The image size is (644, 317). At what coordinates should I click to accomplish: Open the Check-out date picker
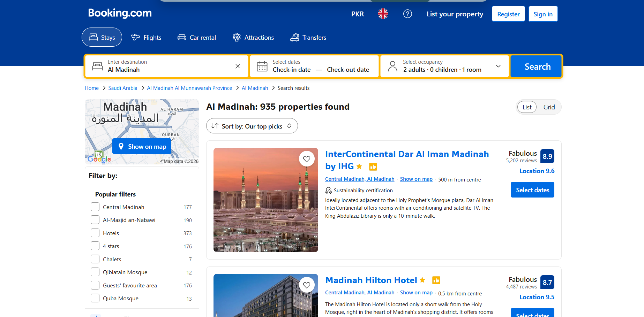[348, 70]
